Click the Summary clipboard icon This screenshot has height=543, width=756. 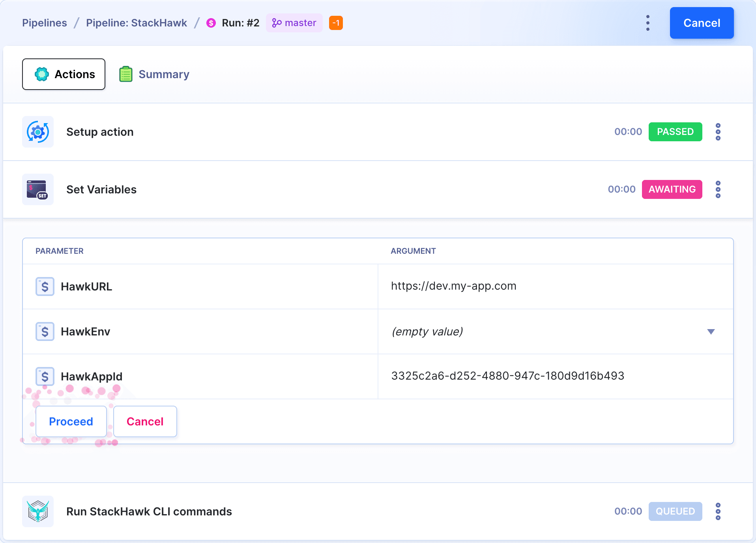(126, 74)
